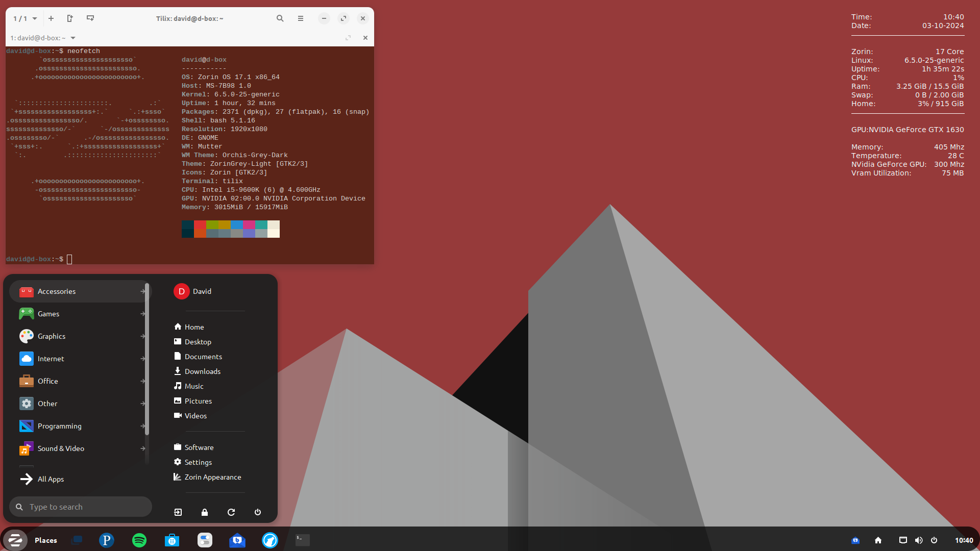Viewport: 980px width, 551px height.
Task: Open the toggle-switch settings app on taskbar
Action: coord(205,540)
